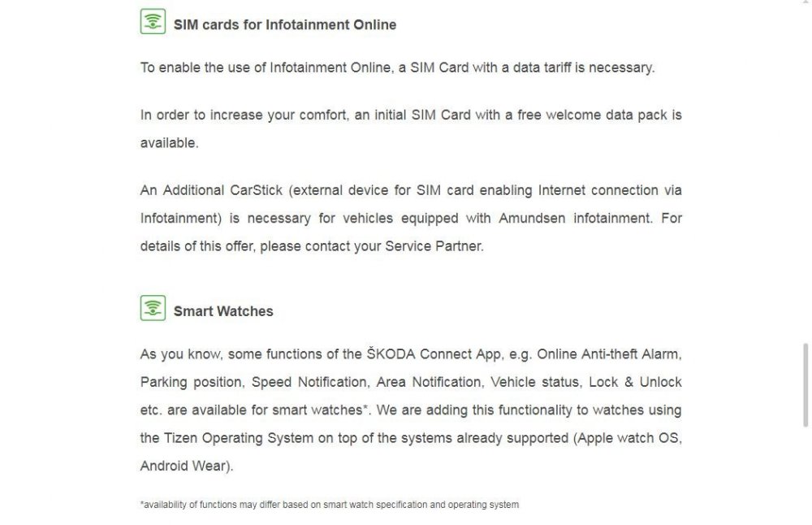The image size is (812, 525).
Task: Click the sentence about SIM Card data tariff
Action: 397,68
